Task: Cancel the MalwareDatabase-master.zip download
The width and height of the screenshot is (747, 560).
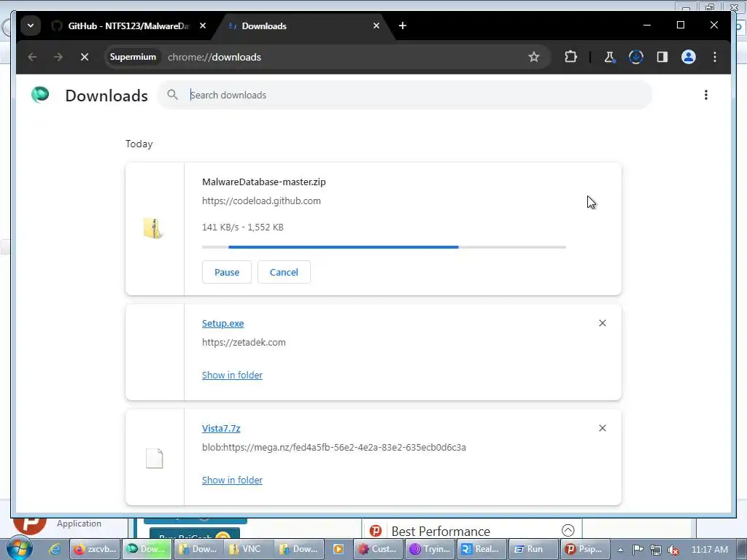Action: [x=284, y=272]
